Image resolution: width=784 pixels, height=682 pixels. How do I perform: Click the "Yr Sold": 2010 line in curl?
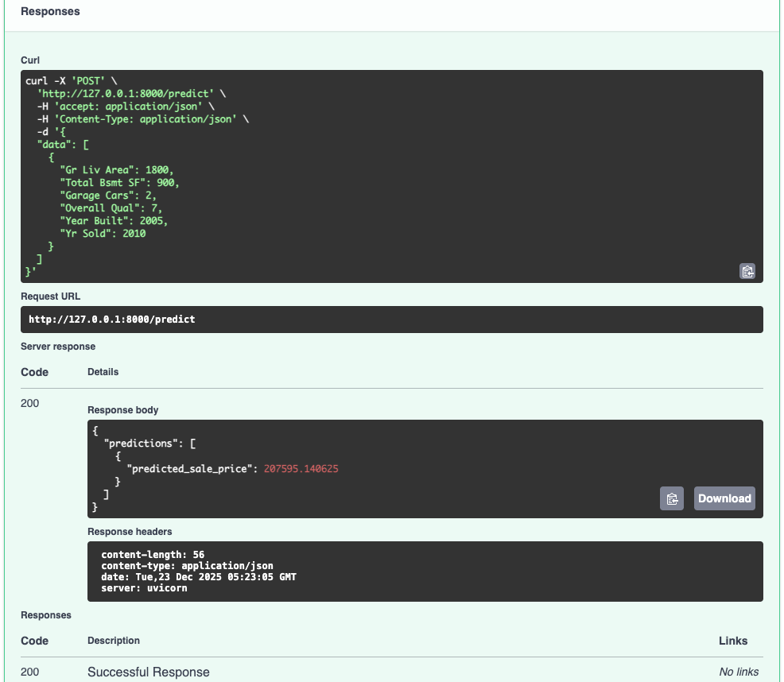103,234
